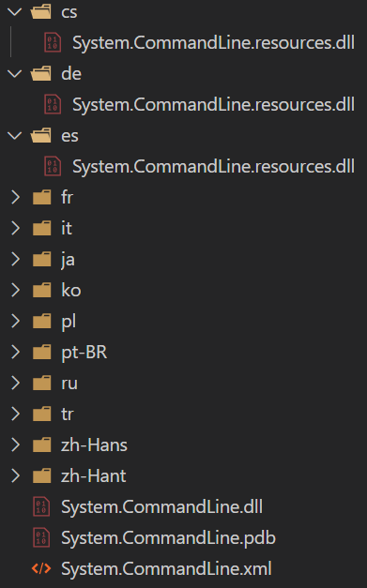Screen dimensions: 367x588
Task: Click the open folder icon for es
Action: click(41, 135)
